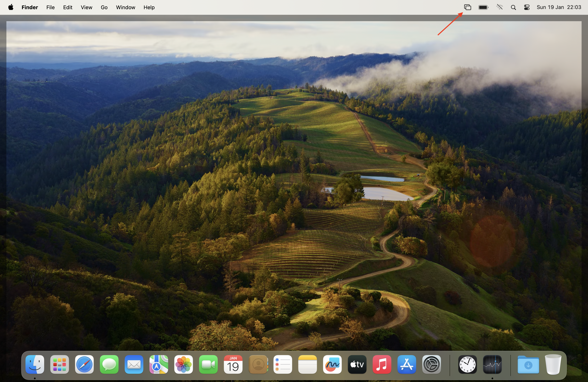Open the Stocks app in the Dock

click(492, 364)
